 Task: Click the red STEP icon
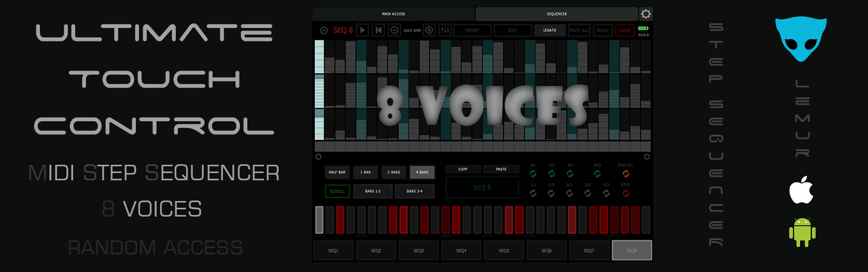point(626,193)
